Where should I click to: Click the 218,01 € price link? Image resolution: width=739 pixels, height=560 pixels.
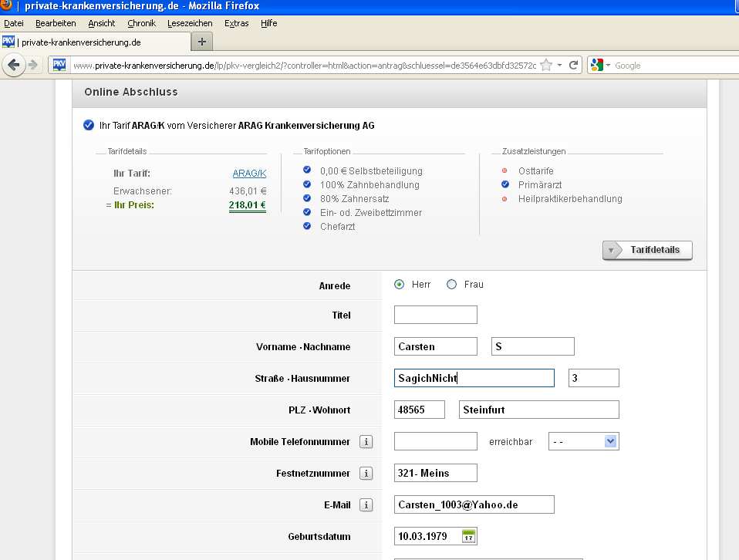(x=247, y=205)
